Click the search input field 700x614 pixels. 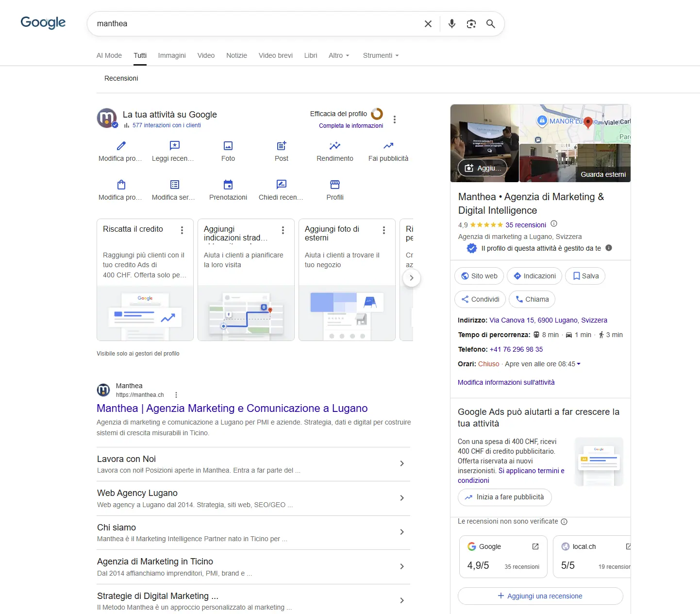click(256, 24)
